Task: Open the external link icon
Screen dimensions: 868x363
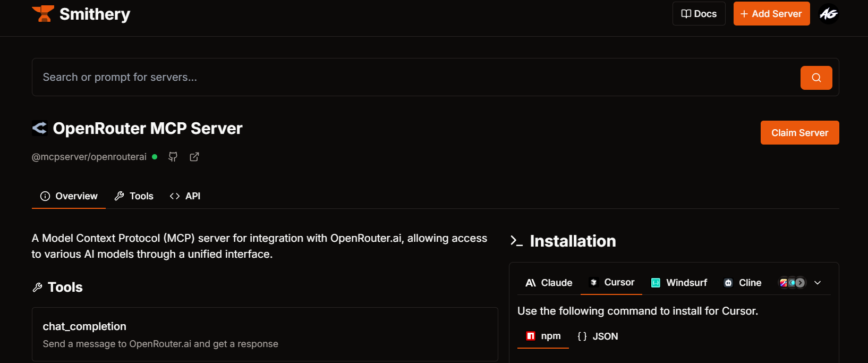Action: pos(194,157)
